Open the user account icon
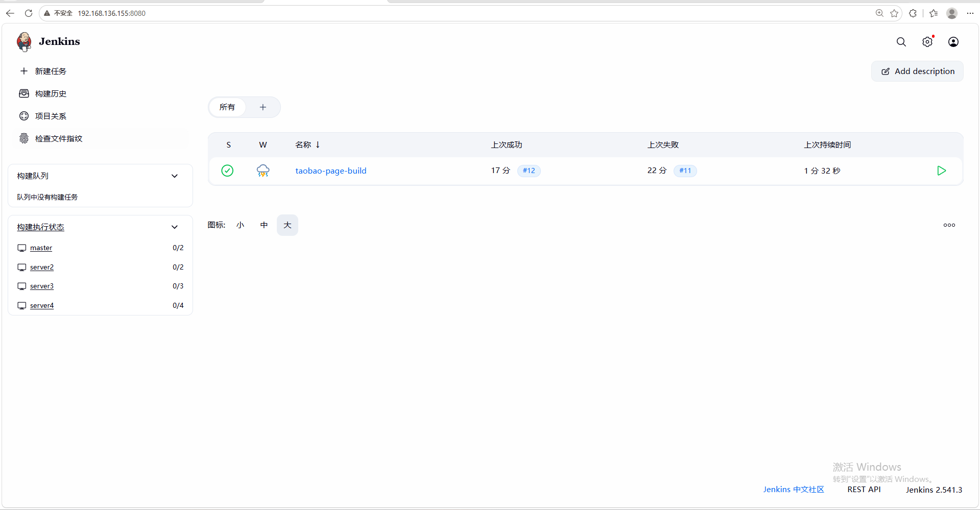The height and width of the screenshot is (510, 980). click(953, 42)
